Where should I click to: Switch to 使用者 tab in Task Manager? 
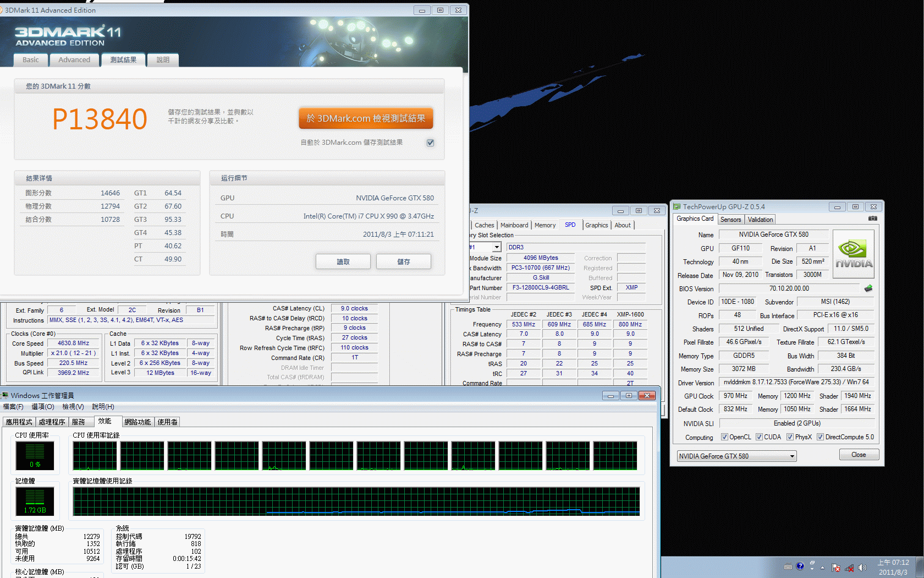coord(167,422)
